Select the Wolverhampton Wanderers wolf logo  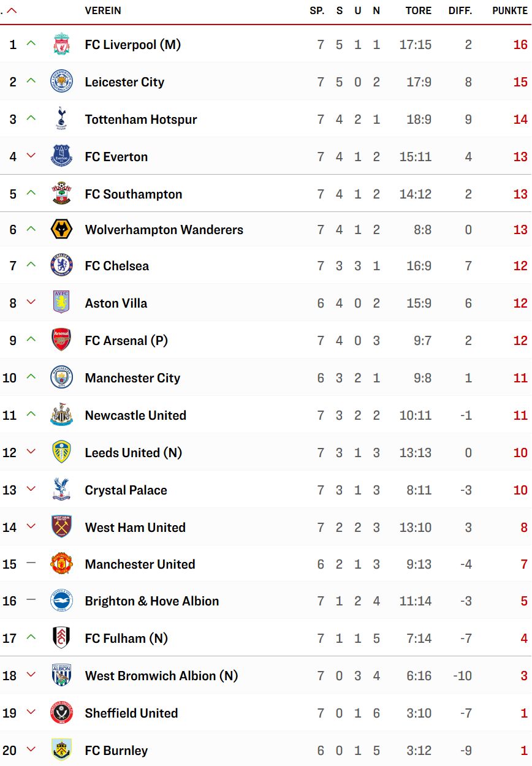[61, 230]
